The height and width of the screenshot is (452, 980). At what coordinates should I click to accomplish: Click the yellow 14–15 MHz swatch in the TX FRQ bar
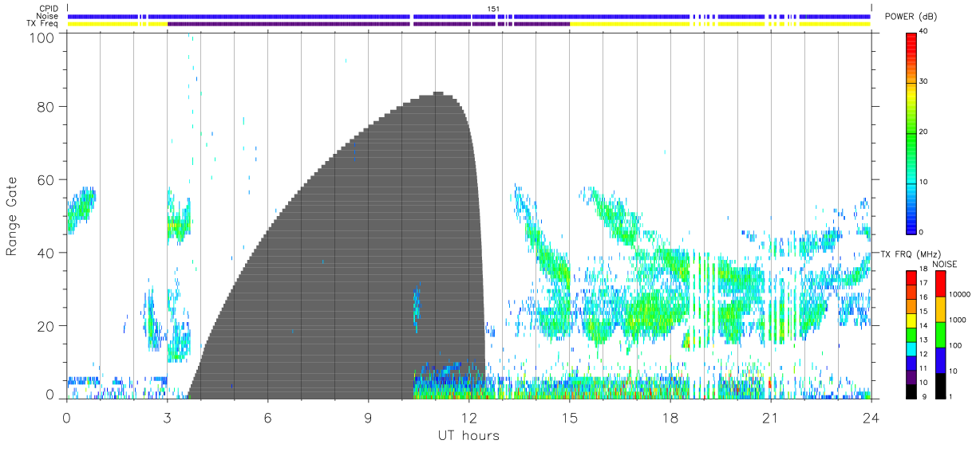tap(911, 320)
